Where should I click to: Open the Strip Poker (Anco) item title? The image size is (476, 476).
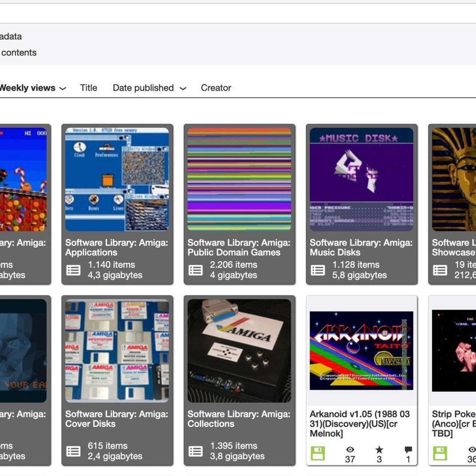tap(454, 424)
